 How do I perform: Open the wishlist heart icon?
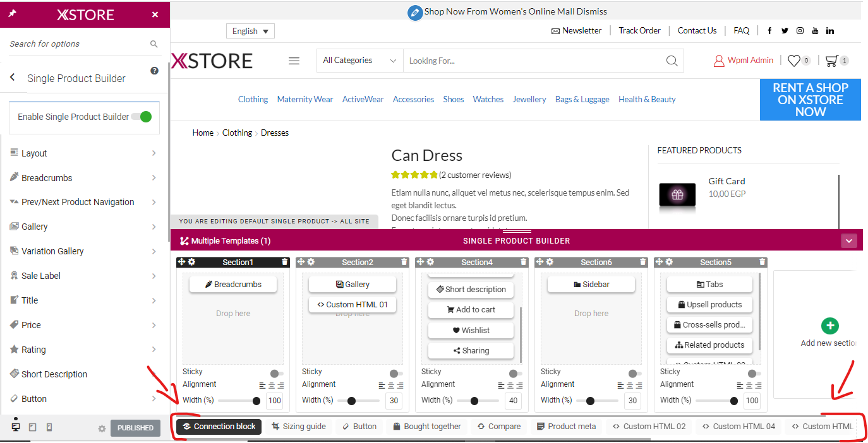click(793, 61)
